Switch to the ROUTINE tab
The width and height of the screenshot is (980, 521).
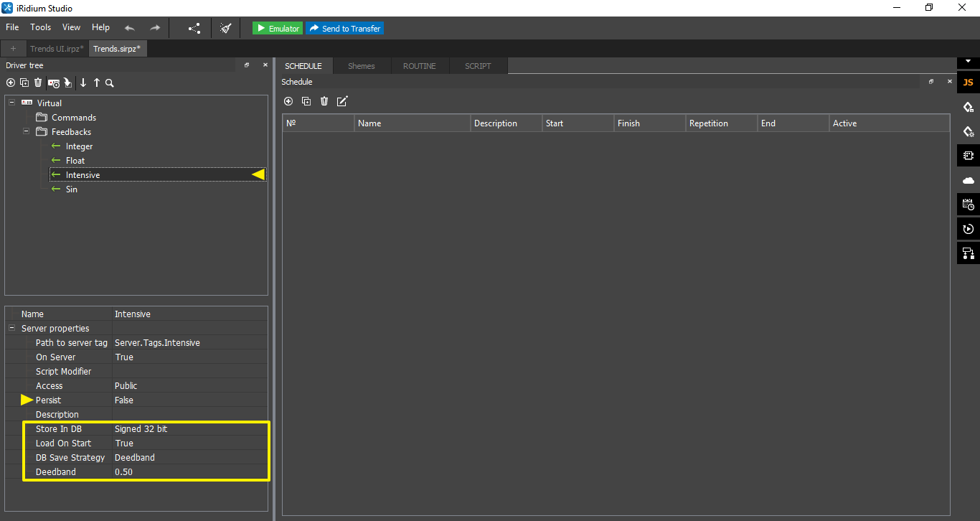click(419, 66)
